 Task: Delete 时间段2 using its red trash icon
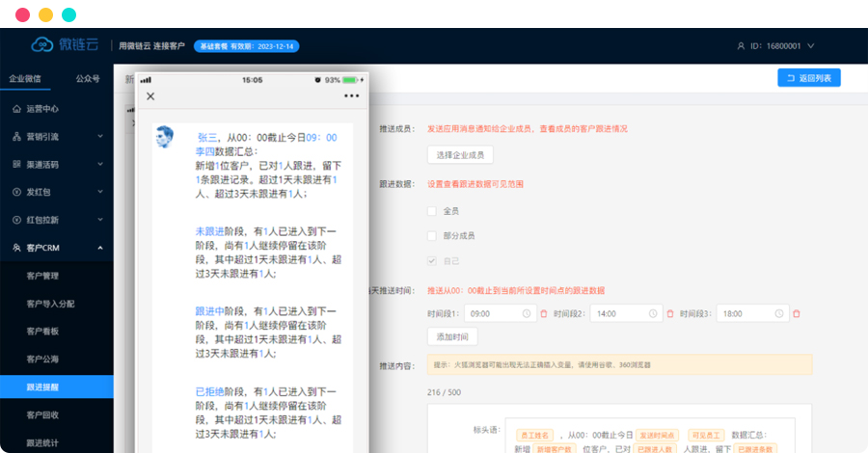coord(669,313)
